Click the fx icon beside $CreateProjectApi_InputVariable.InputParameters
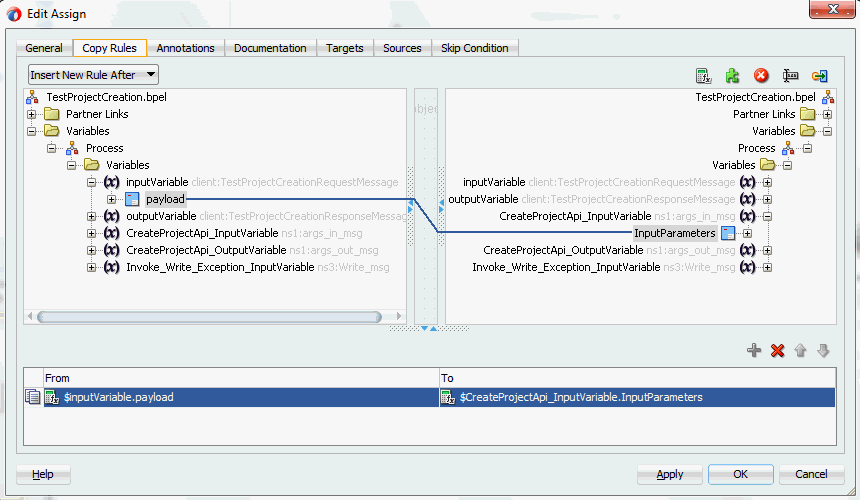Screen dimensions: 860x500 448,397
